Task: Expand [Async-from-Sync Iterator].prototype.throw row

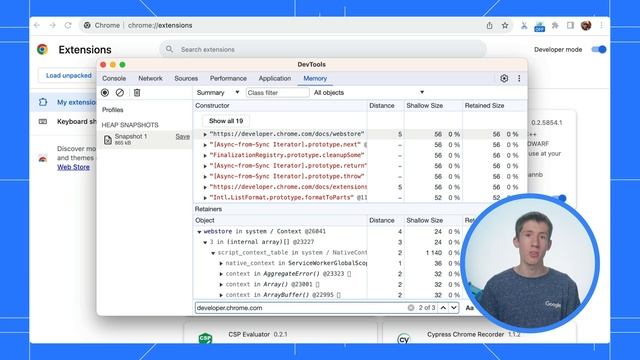Action: (205, 177)
